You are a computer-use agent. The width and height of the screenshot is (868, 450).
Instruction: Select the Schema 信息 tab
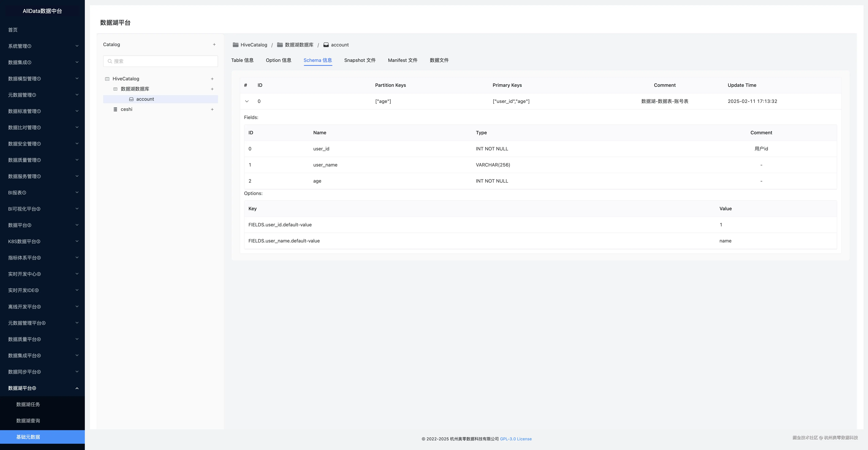318,60
